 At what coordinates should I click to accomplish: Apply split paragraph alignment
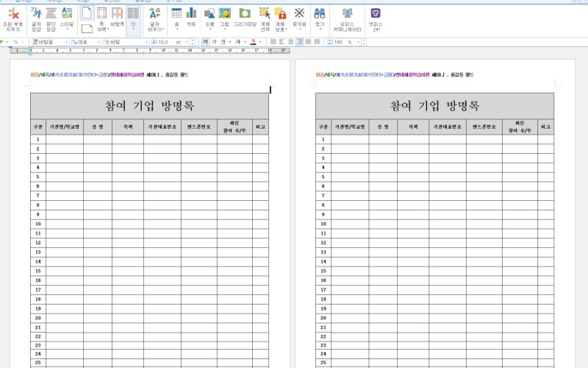click(317, 42)
